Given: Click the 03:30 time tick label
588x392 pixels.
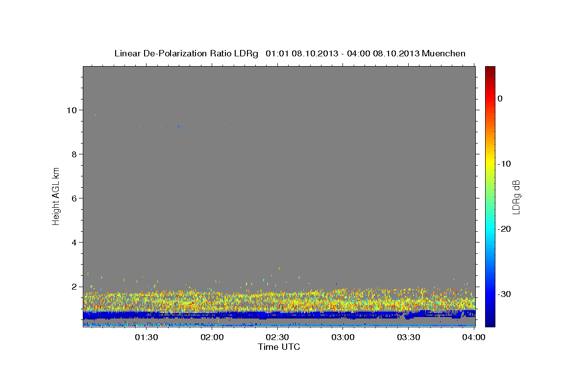Looking at the screenshot, I should [x=408, y=337].
